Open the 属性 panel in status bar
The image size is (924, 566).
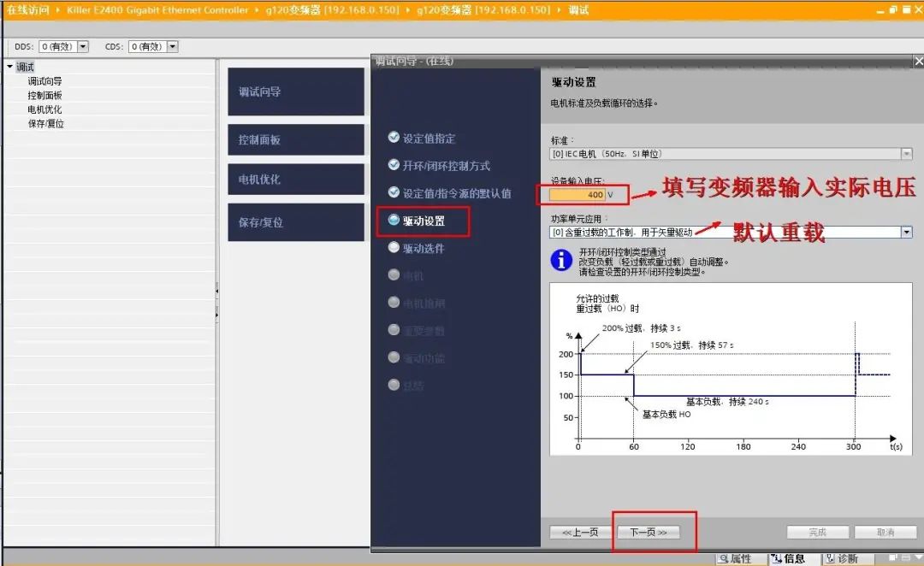pos(735,558)
